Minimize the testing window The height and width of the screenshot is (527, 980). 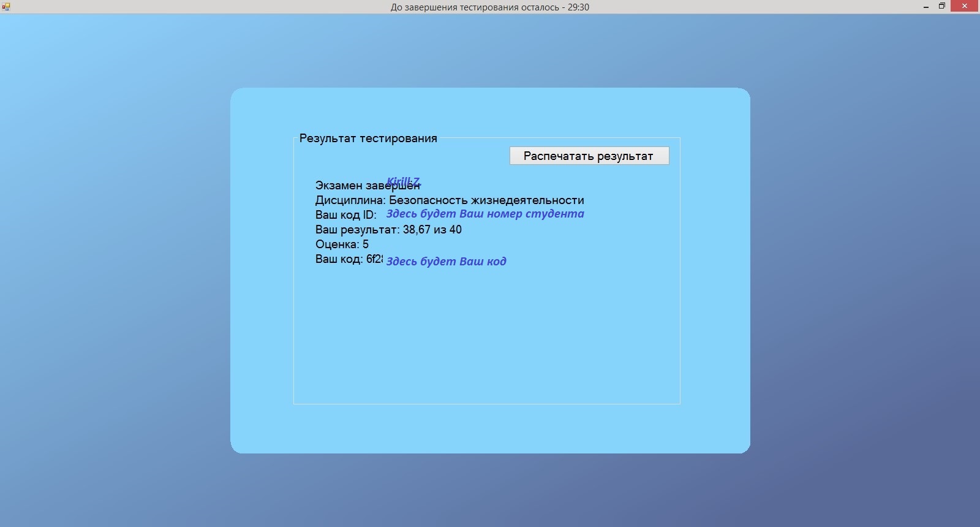[x=926, y=7]
